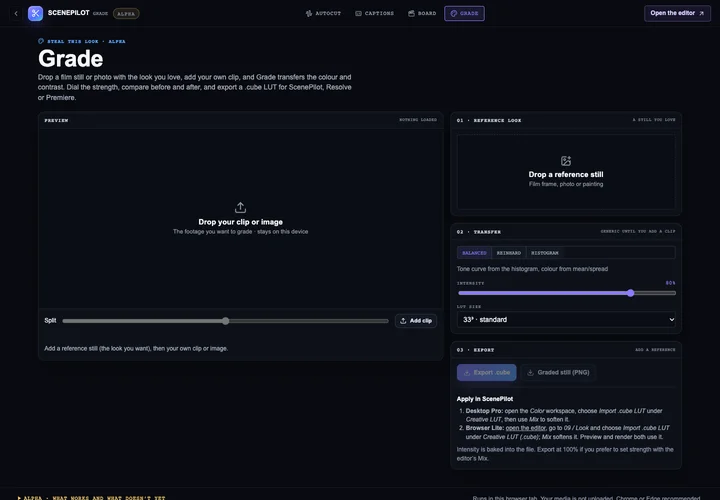The width and height of the screenshot is (720, 500).
Task: Click the 'Apply in ScenePilot' heading
Action: [x=484, y=399]
